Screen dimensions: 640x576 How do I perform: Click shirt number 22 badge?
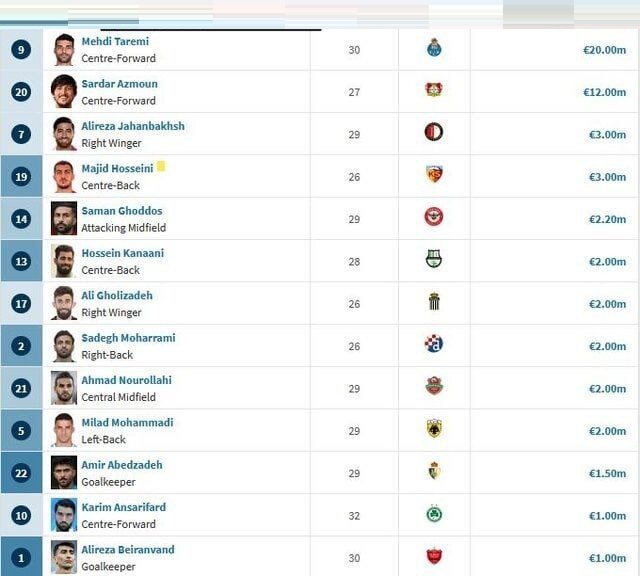click(21, 473)
